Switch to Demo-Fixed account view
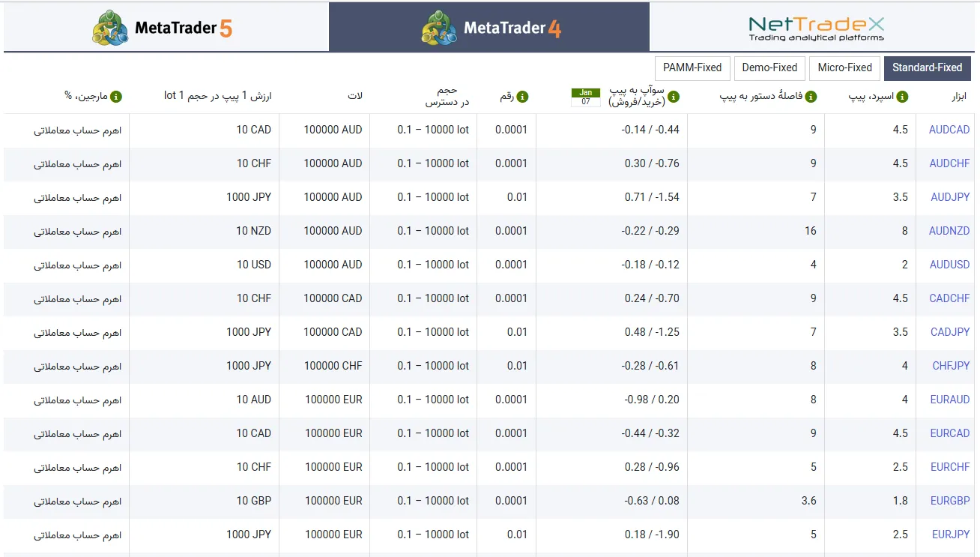Image resolution: width=980 pixels, height=557 pixels. point(769,67)
